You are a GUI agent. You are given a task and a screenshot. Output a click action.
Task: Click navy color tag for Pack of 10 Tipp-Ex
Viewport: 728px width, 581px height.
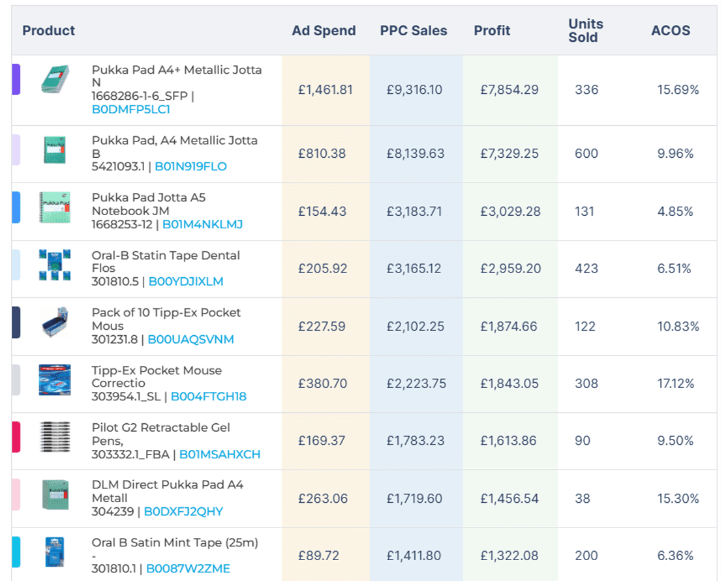click(x=16, y=323)
